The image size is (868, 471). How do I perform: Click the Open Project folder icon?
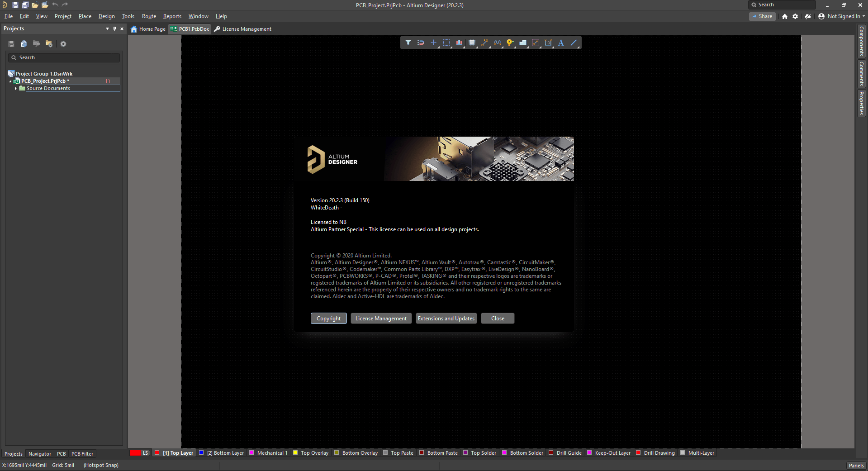click(x=45, y=5)
